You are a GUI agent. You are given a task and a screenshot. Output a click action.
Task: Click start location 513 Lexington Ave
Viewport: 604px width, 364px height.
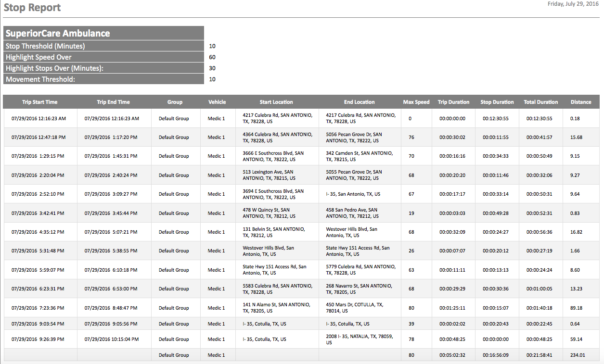tap(269, 175)
